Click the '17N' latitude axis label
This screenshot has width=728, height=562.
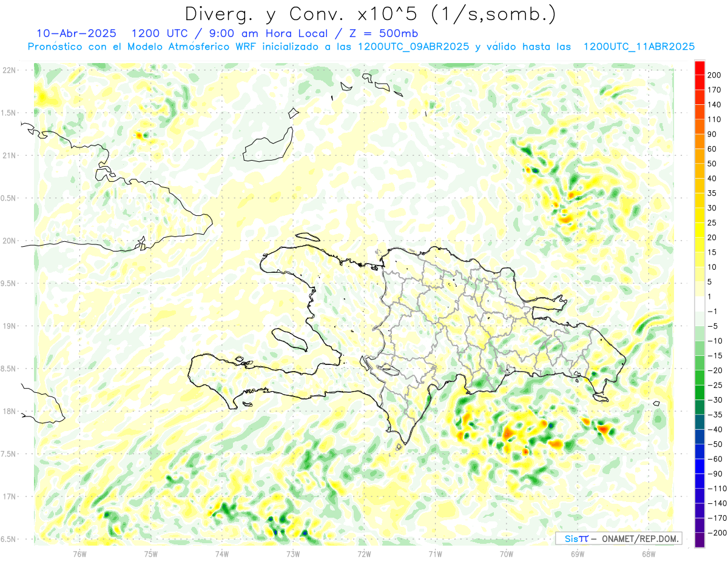click(9, 497)
